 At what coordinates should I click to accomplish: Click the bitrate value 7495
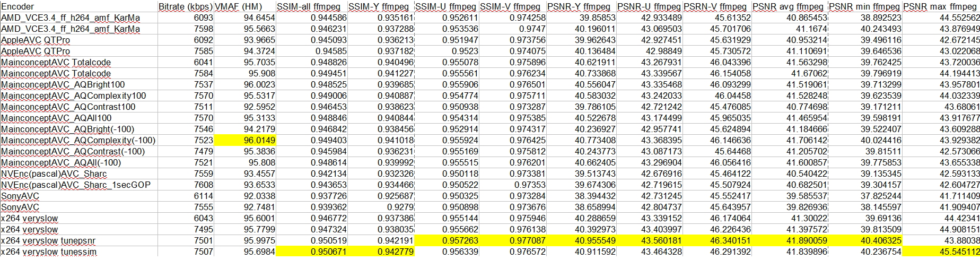point(186,229)
